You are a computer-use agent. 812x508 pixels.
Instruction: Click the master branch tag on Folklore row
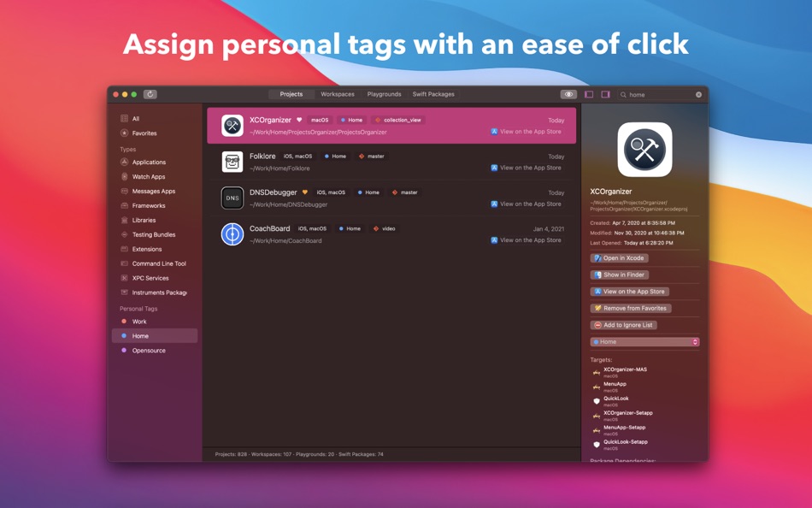coord(372,156)
